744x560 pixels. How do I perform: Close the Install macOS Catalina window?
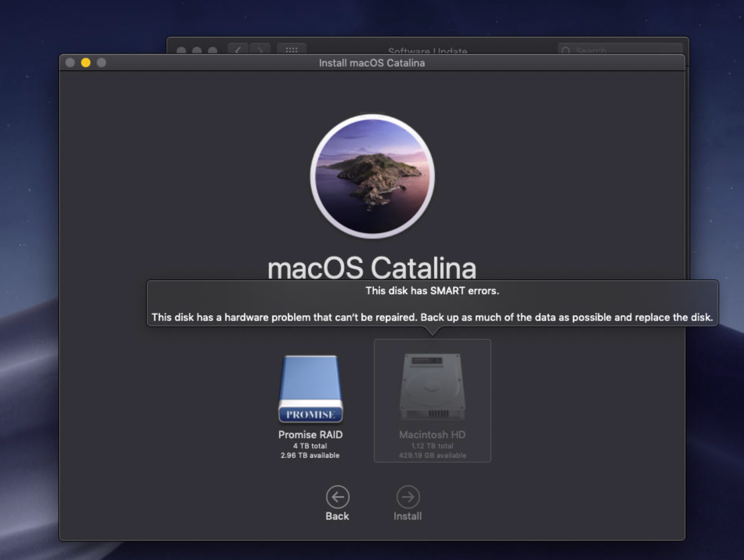click(x=70, y=63)
